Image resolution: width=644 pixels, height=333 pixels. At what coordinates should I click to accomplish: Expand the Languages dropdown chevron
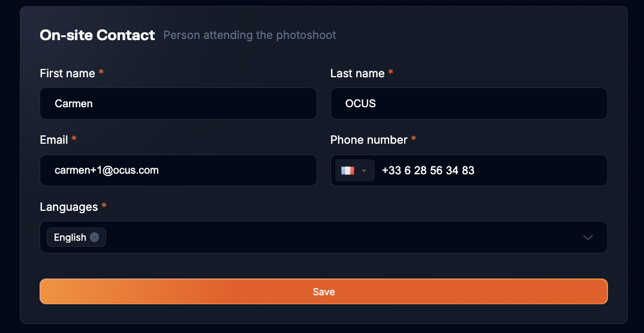588,237
